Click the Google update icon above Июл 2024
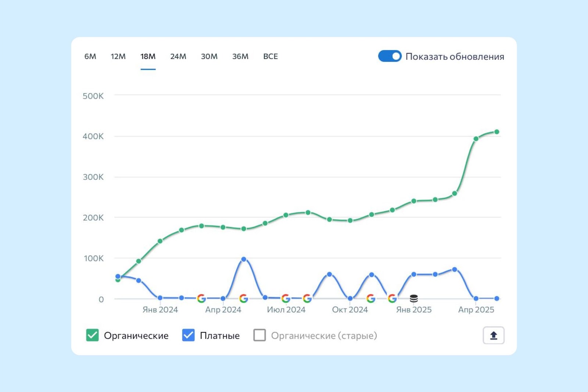 pyautogui.click(x=286, y=298)
